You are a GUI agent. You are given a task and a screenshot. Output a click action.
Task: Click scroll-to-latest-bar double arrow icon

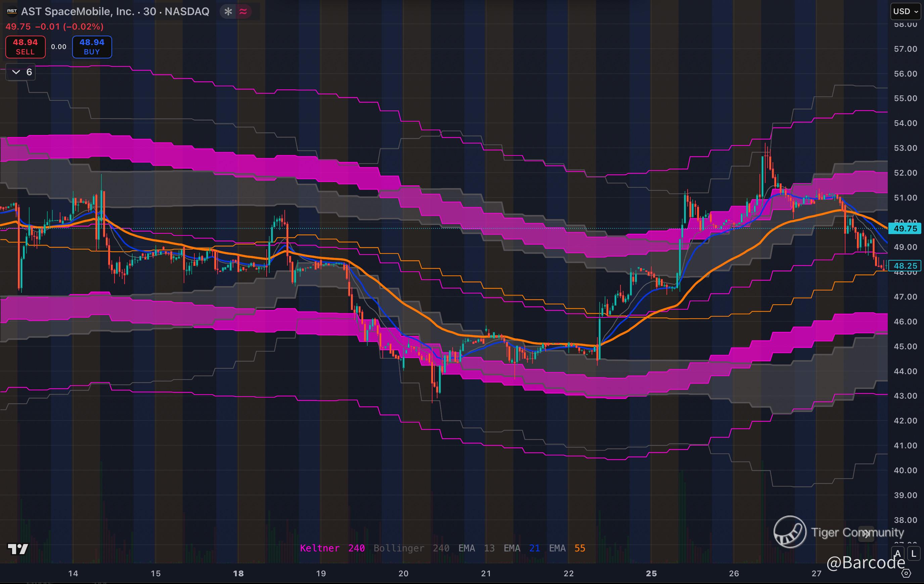(866, 534)
